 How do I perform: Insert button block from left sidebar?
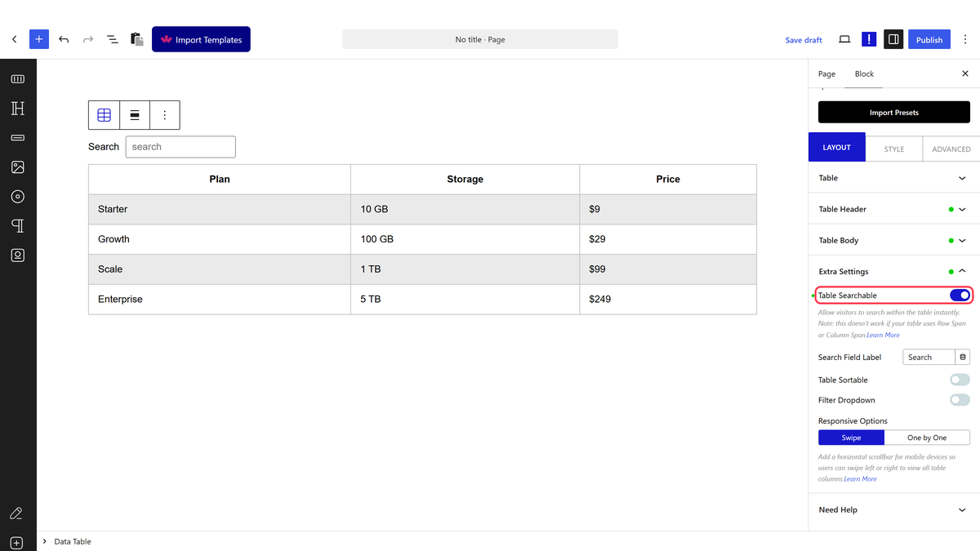click(18, 138)
